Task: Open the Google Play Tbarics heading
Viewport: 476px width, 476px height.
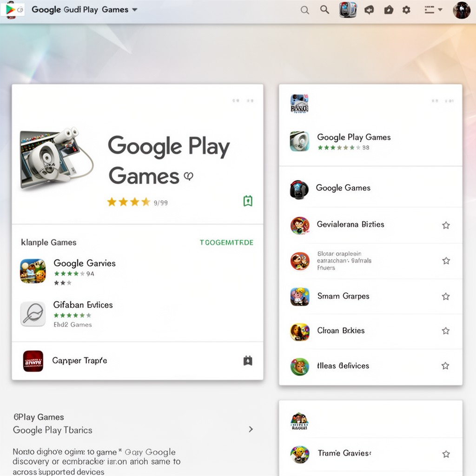Action: click(53, 430)
